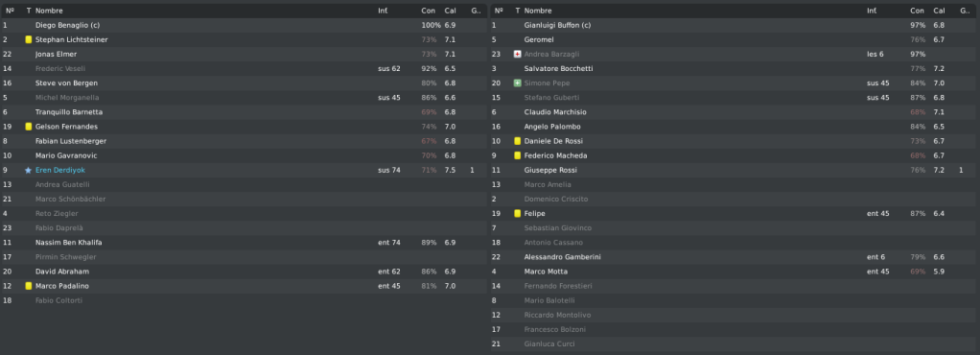The image size is (980, 355).
Task: Select Eren Derdiyok highlighted name
Action: click(x=60, y=170)
